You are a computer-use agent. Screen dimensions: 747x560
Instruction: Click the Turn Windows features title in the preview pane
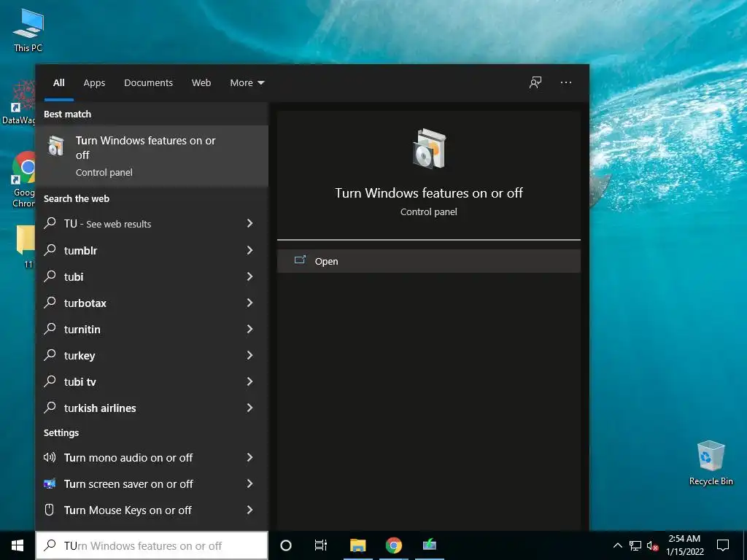tap(429, 192)
